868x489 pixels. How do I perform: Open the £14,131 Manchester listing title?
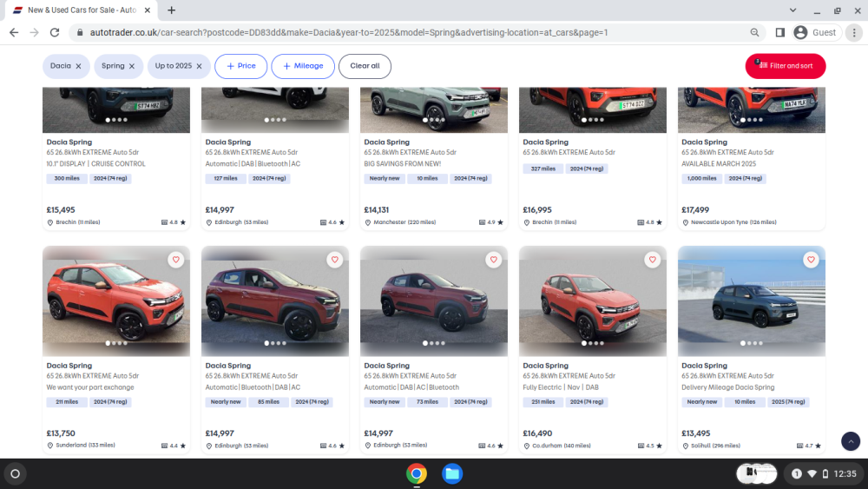(387, 142)
